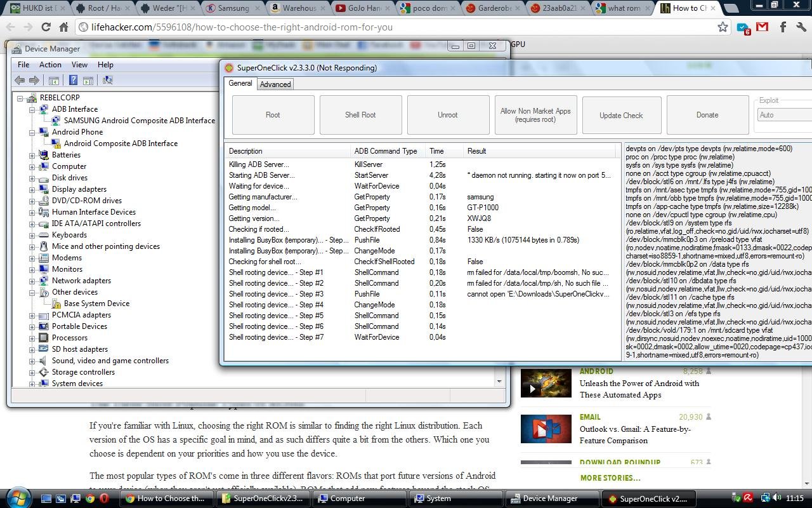Open the File menu in Device Manager
812x508 pixels.
pyautogui.click(x=23, y=64)
